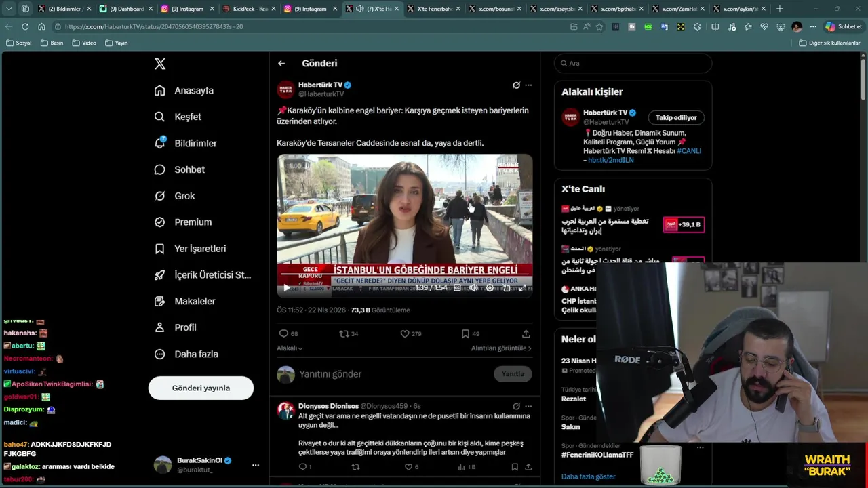Click Grok icon on Habertürk TV post
The height and width of the screenshot is (488, 868).
[x=516, y=85]
